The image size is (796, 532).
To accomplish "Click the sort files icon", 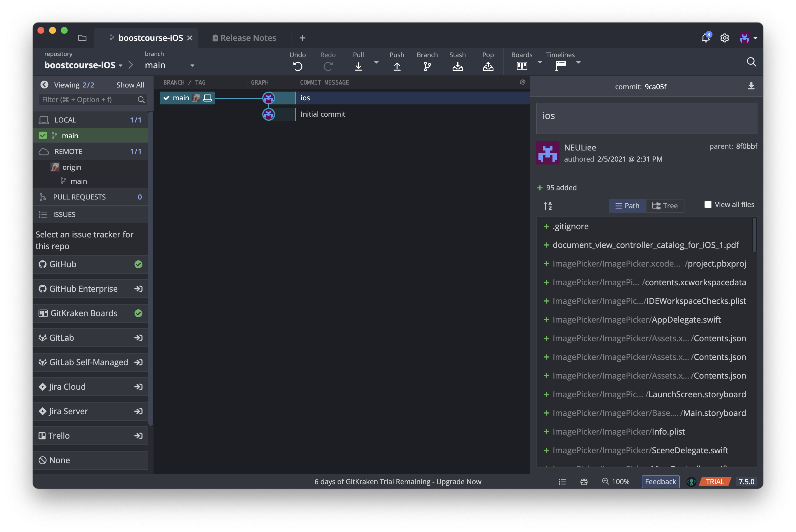I will (548, 206).
